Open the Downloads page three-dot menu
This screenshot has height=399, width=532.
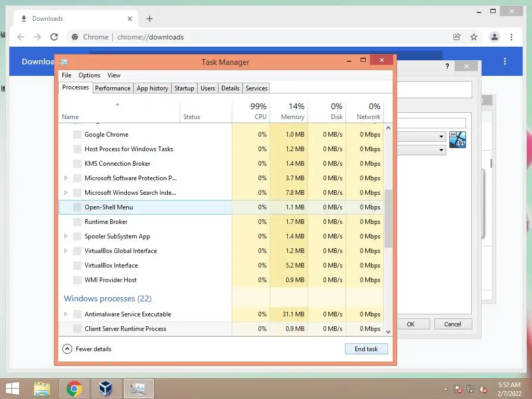pos(505,61)
